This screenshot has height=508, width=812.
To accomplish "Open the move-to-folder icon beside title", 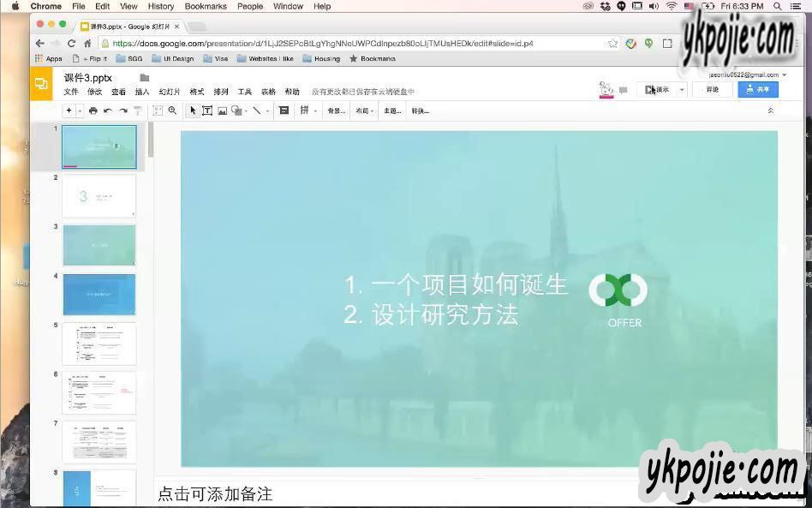I will (144, 78).
